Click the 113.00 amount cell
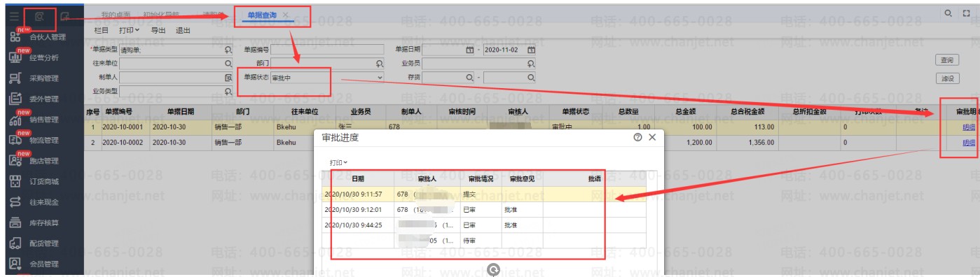This screenshot has height=277, width=980. pos(747,127)
